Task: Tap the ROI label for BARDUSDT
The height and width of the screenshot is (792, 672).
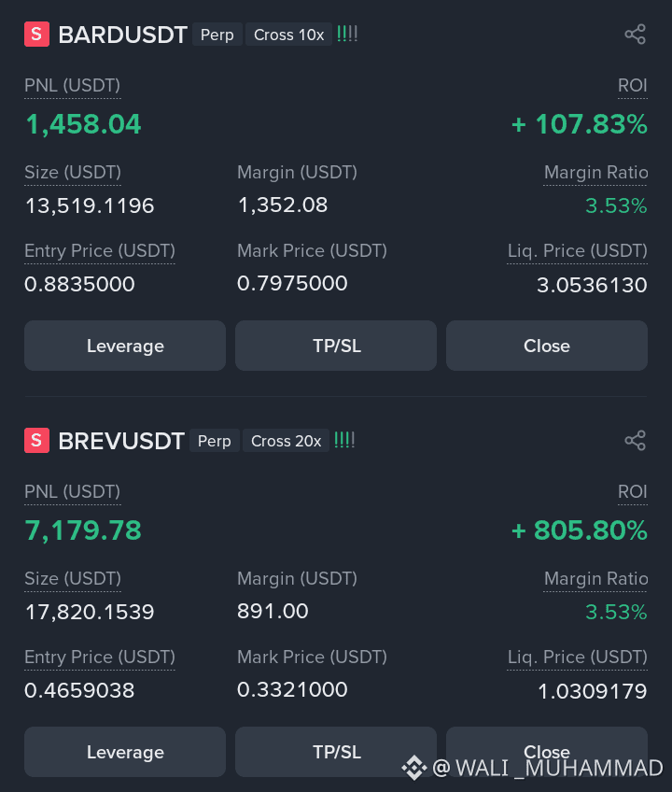Action: (633, 86)
